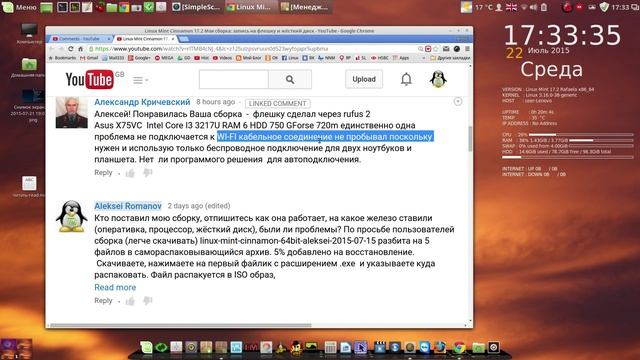Click the browser vertical scrollbar thumb

pyautogui.click(x=470, y=139)
